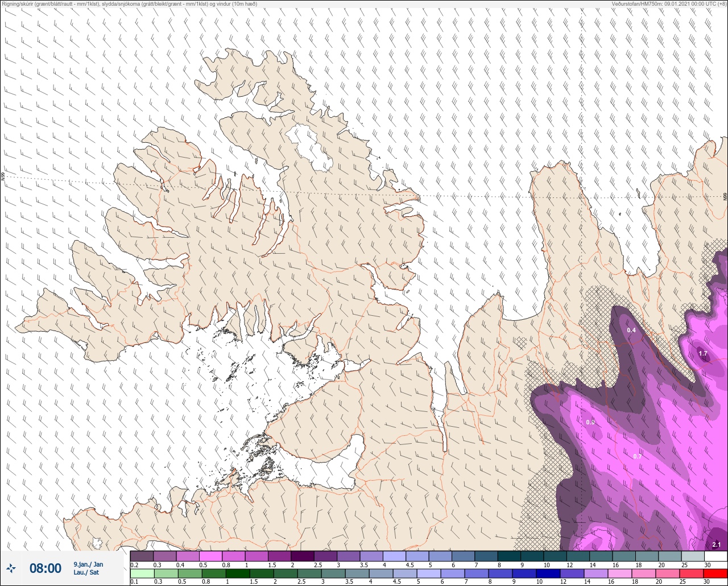Screen dimensions: 728x586
Task: Click the white lake in northern peninsula
Action: 309,148
